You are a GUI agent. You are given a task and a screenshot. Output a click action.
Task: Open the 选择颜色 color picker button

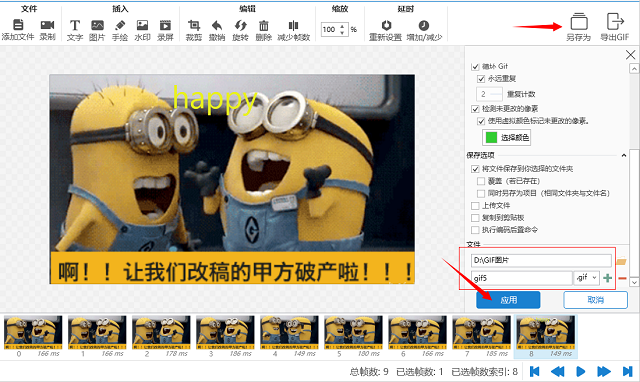[x=507, y=138]
